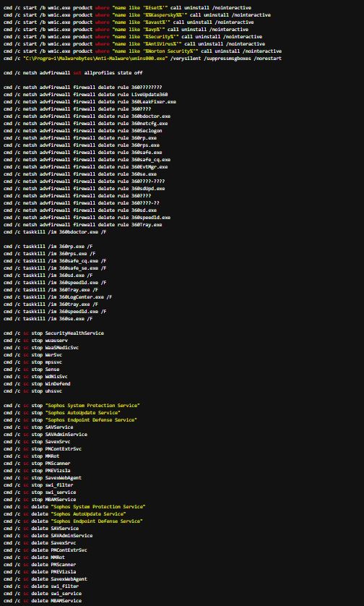Select the delete rule LiveUpdate360 line
The width and height of the screenshot is (364, 606).
point(86,94)
